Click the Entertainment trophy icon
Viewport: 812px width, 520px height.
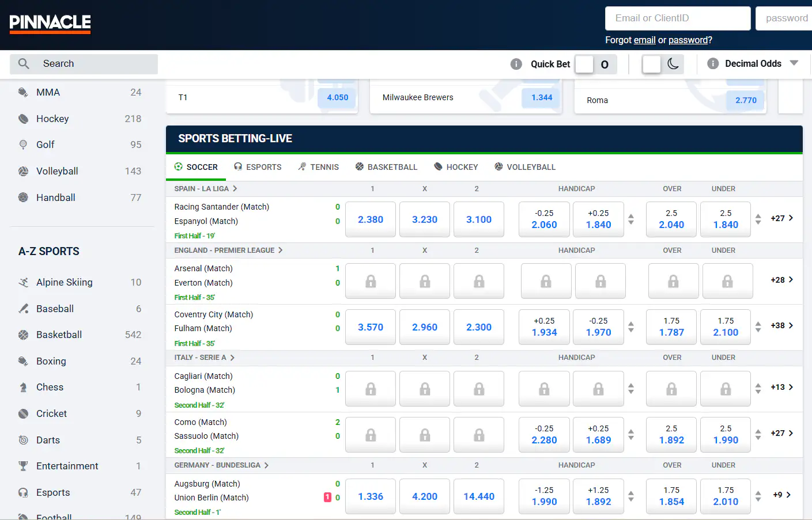click(x=23, y=466)
